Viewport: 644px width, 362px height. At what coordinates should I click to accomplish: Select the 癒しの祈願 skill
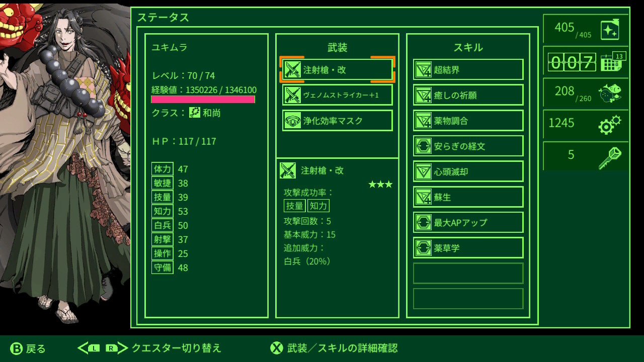pos(468,95)
